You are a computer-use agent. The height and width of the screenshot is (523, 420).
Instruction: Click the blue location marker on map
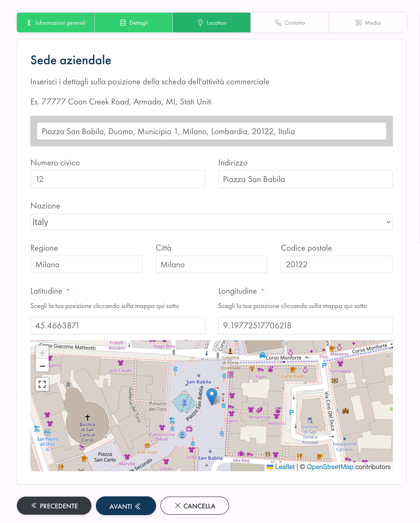(x=212, y=397)
